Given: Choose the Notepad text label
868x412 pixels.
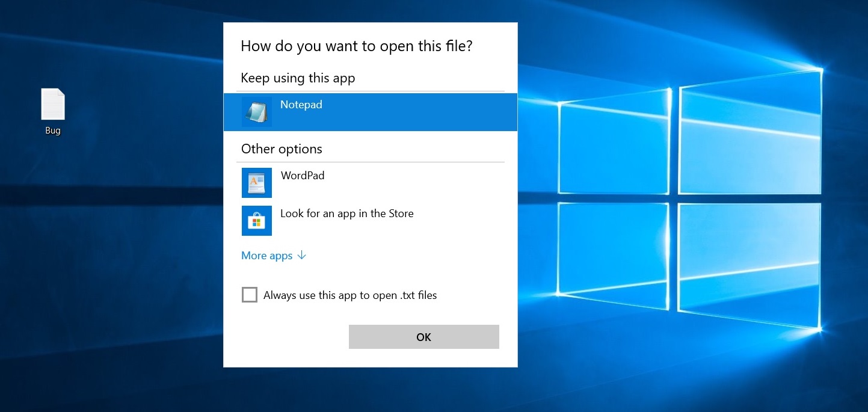Looking at the screenshot, I should pos(301,105).
